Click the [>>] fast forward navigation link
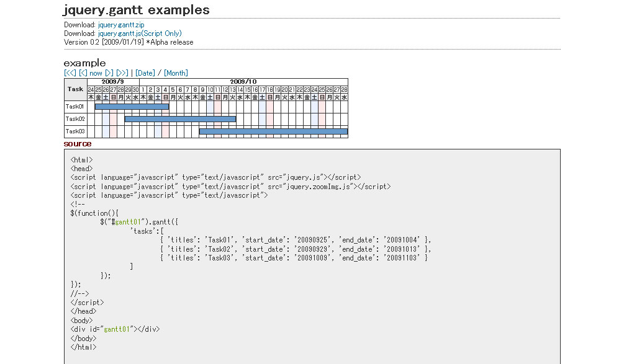The height and width of the screenshot is (364, 624). 122,73
